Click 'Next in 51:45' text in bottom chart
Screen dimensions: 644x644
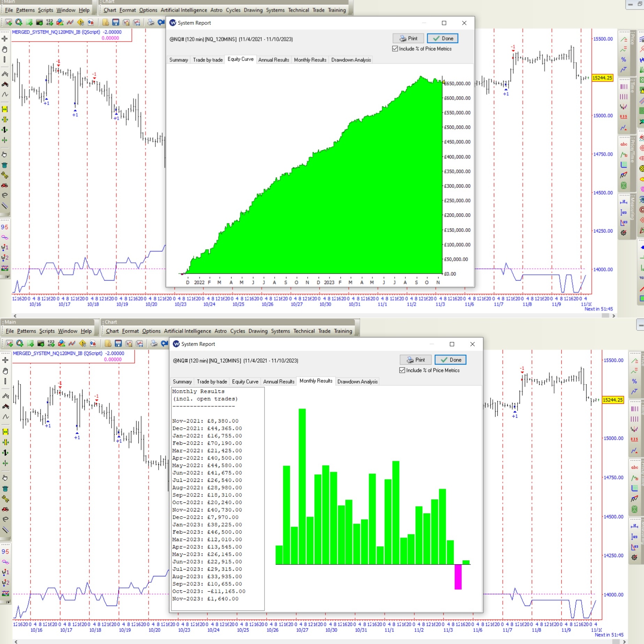tap(609, 635)
